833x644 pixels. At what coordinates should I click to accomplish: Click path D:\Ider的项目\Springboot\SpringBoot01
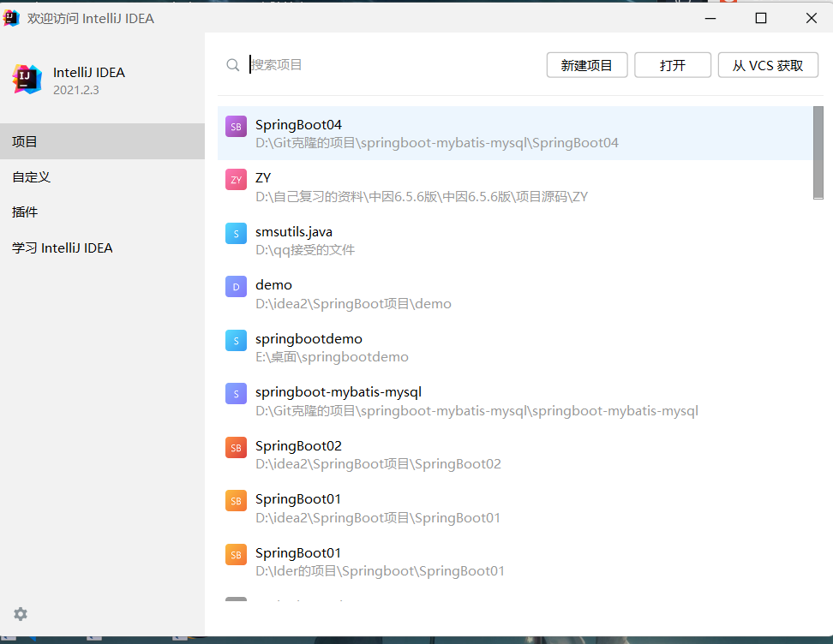pyautogui.click(x=380, y=571)
